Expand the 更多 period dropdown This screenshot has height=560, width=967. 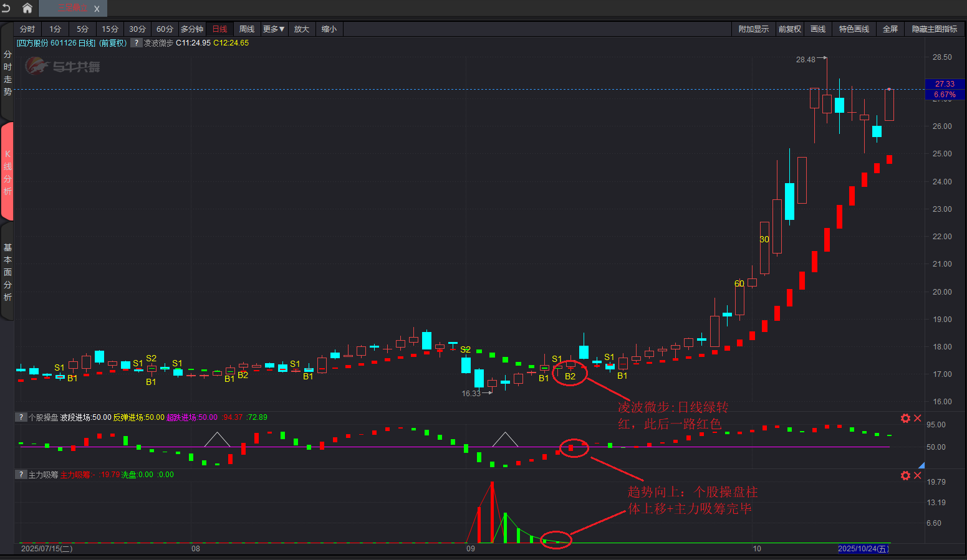[x=274, y=29]
